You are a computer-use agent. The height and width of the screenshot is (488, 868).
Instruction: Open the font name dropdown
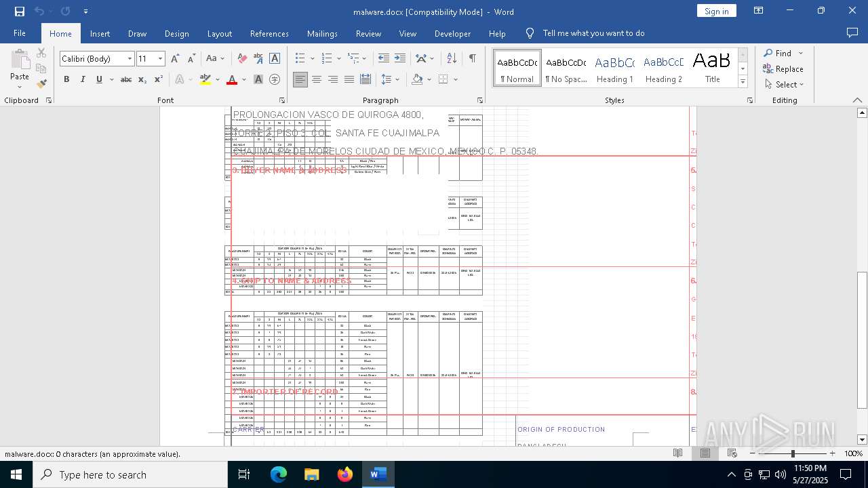[130, 59]
